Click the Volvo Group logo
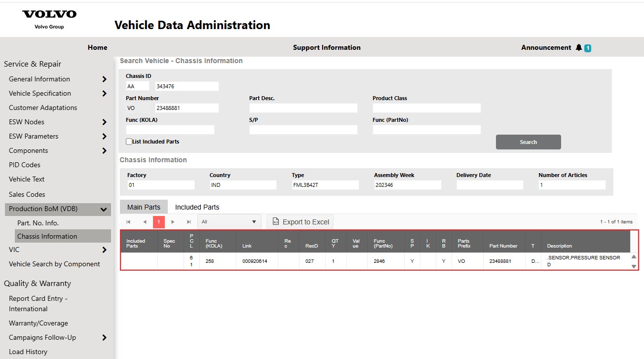This screenshot has height=359, width=644. (x=49, y=19)
